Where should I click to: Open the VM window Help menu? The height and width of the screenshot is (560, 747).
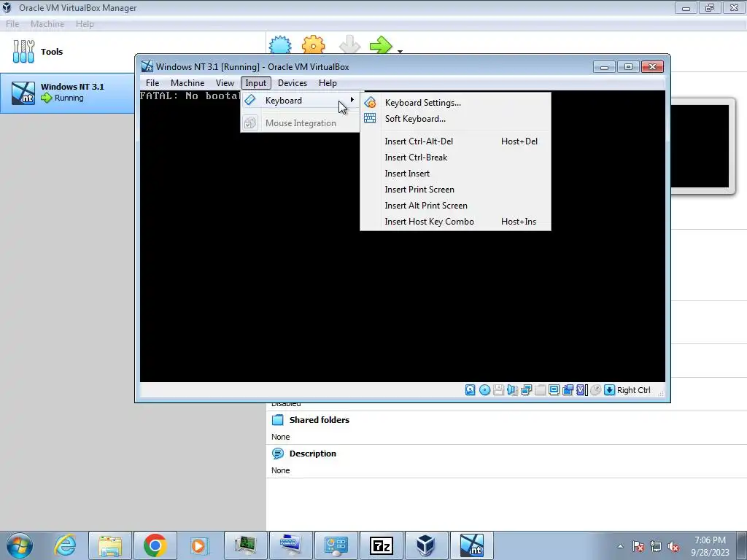point(328,83)
